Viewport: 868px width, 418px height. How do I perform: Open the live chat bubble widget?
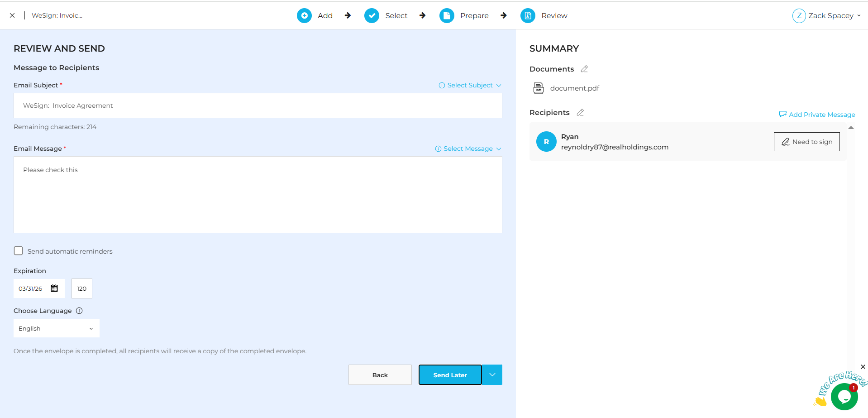tap(844, 397)
